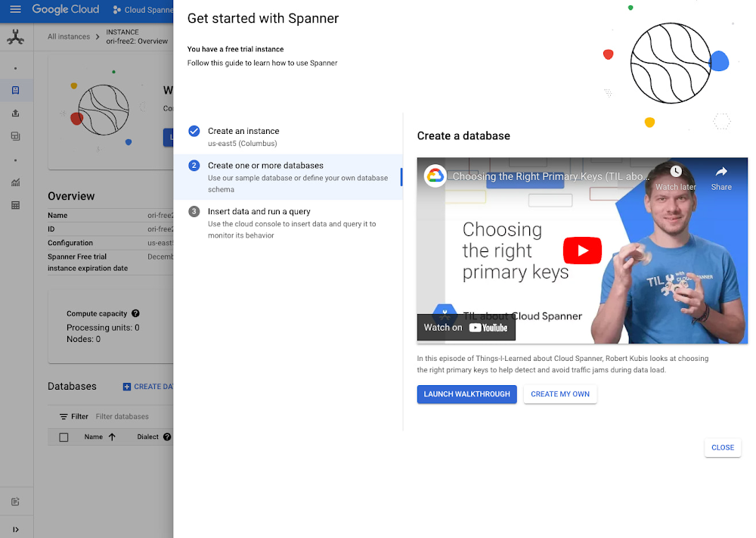The height and width of the screenshot is (538, 756).
Task: Click the Backup/Restore sidebar icon
Action: click(17, 136)
